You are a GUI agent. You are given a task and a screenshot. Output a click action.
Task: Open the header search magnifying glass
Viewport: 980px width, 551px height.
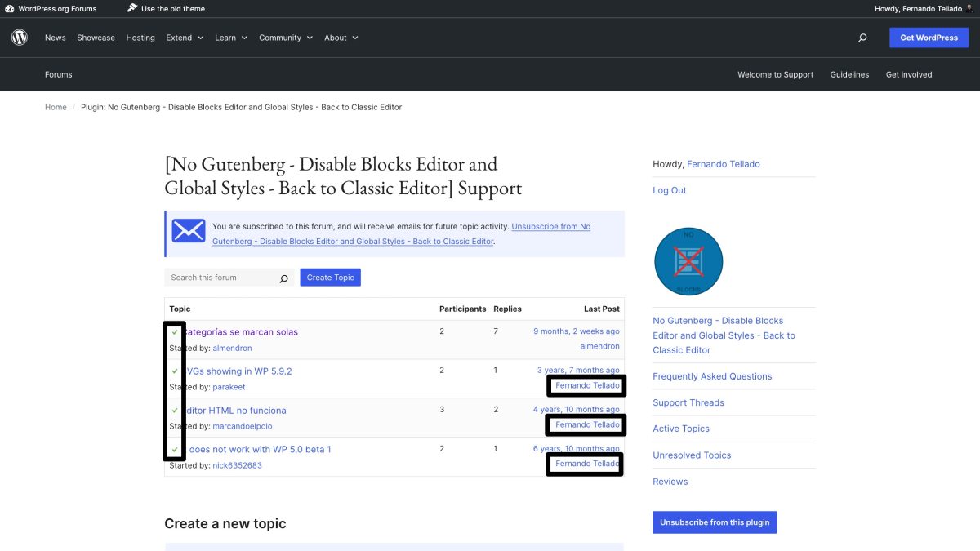pos(862,37)
